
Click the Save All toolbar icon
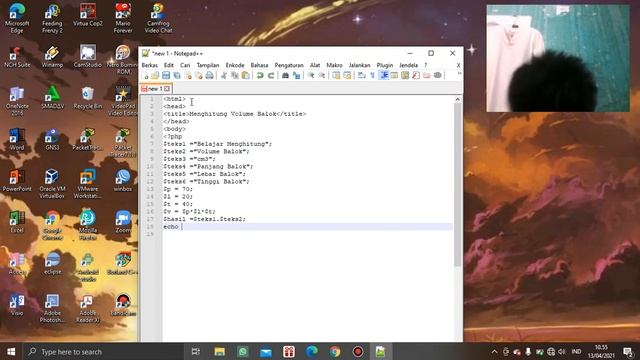[177, 76]
